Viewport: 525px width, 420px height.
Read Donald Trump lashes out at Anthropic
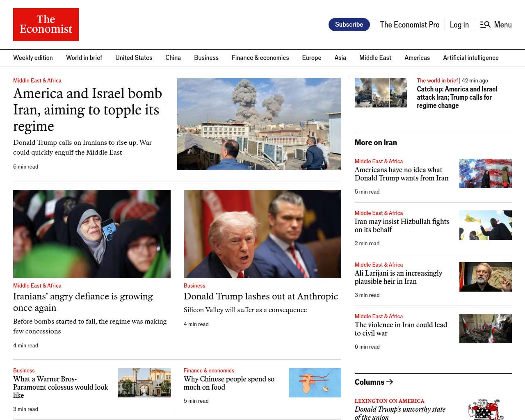click(261, 296)
